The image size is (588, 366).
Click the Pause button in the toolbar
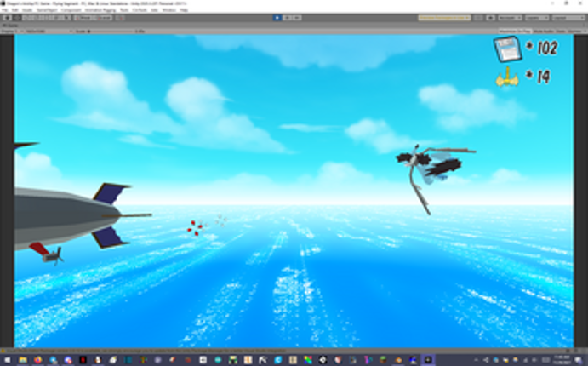[x=287, y=18]
